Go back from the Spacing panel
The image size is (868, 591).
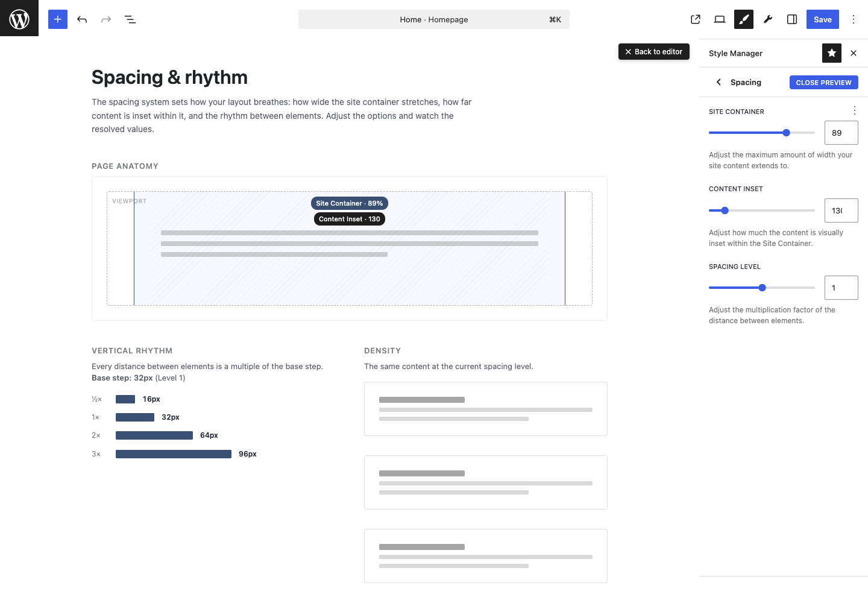[x=719, y=82]
